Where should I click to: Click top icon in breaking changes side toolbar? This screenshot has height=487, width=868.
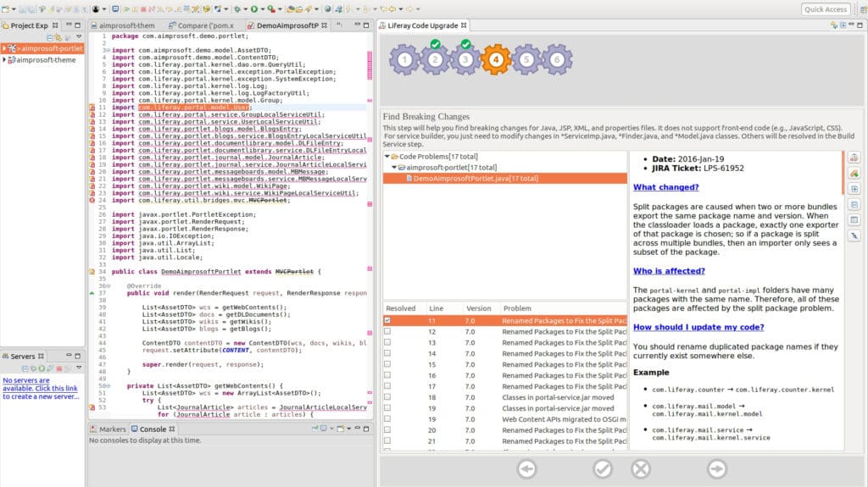854,158
